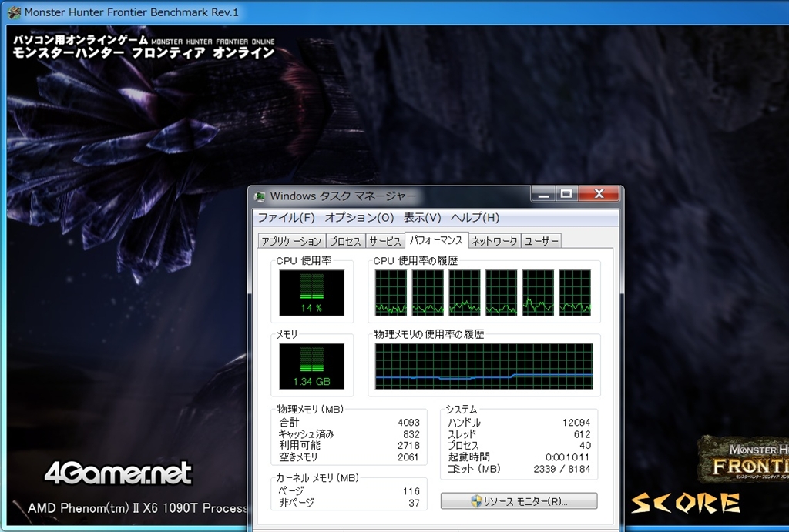Click the memory 1.34 GB meter

tap(312, 366)
